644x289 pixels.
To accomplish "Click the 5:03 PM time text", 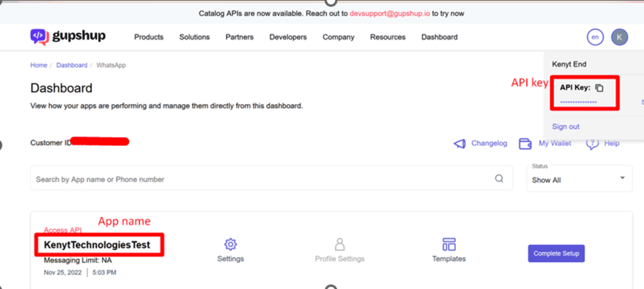I will [104, 272].
